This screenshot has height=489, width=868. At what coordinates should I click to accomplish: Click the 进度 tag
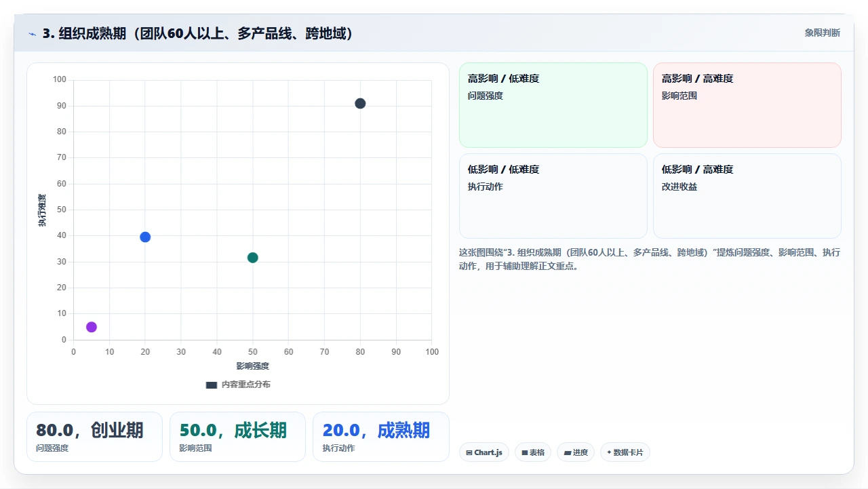point(576,452)
